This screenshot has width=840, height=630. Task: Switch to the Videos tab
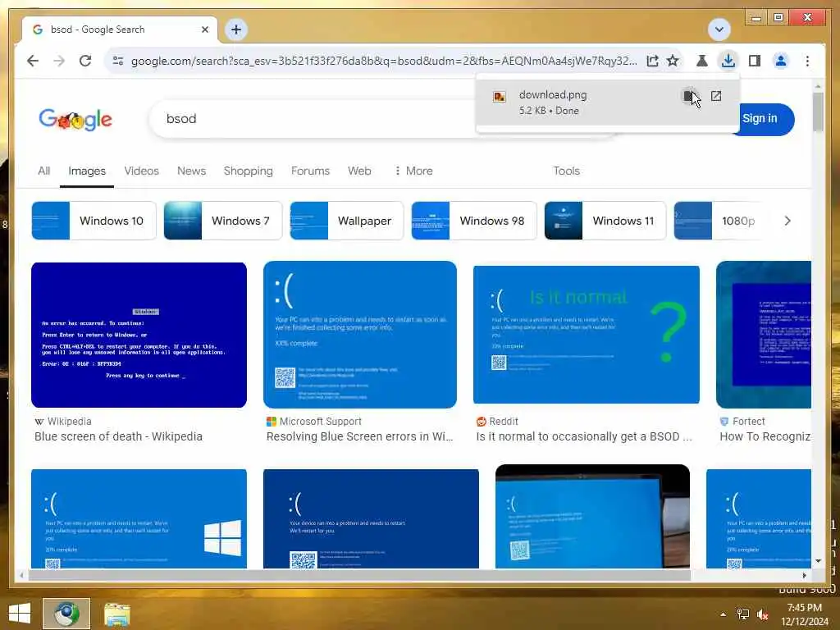141,171
